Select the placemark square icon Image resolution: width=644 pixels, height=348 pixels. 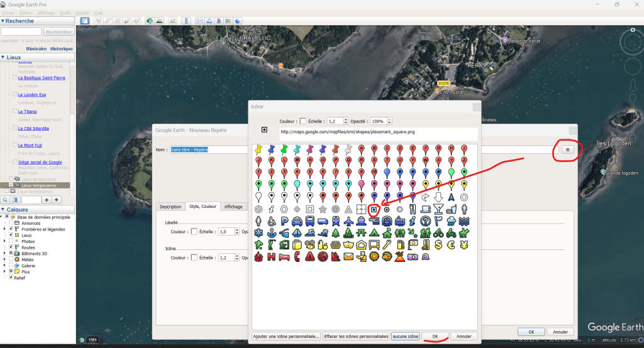[374, 209]
